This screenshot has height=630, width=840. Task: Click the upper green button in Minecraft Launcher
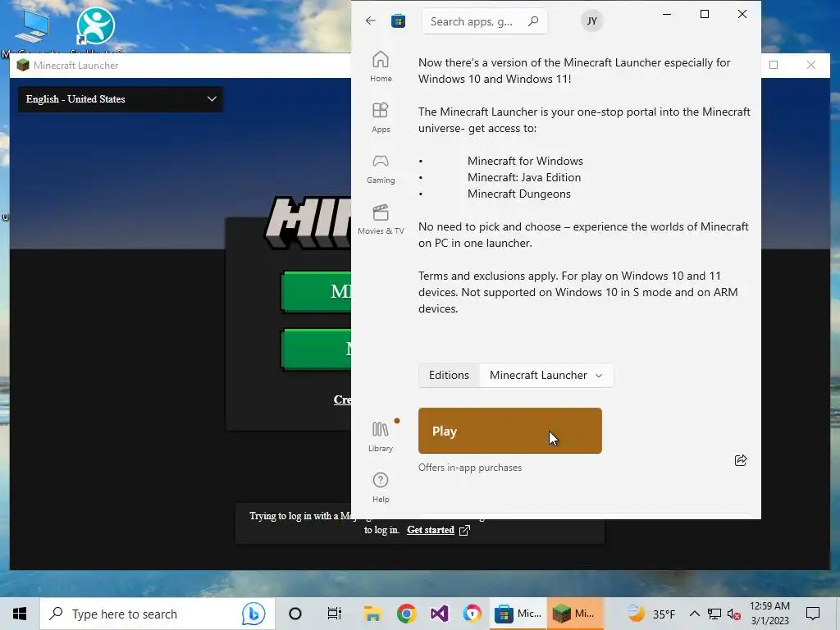click(316, 292)
